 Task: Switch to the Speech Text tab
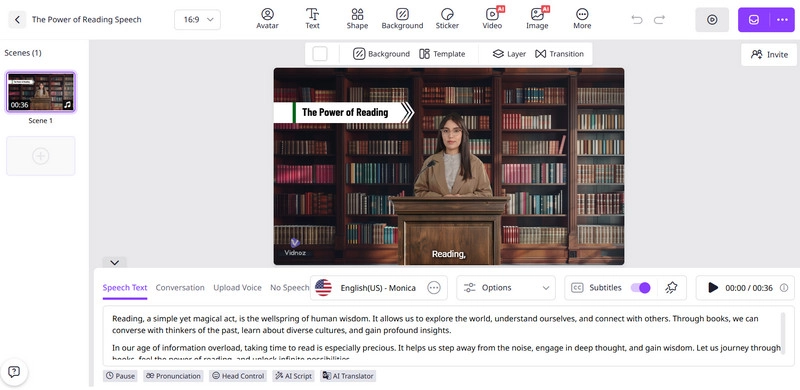click(125, 287)
